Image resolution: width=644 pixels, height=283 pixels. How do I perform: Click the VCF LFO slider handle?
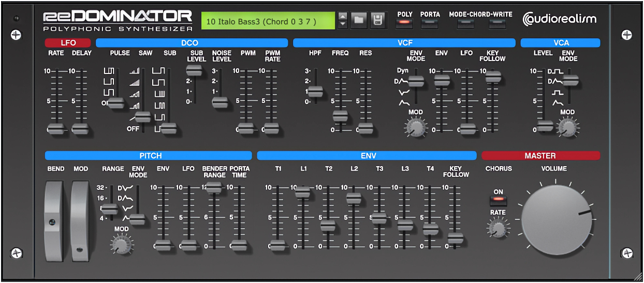pyautogui.click(x=467, y=128)
